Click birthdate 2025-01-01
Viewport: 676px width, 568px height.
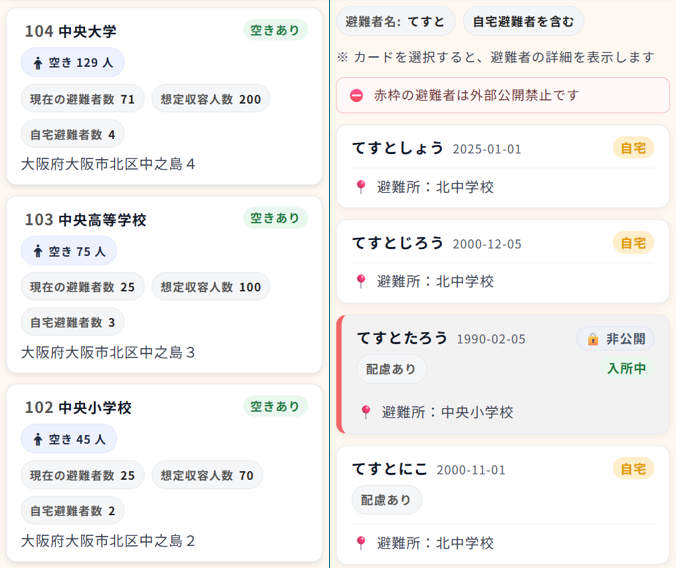(487, 149)
